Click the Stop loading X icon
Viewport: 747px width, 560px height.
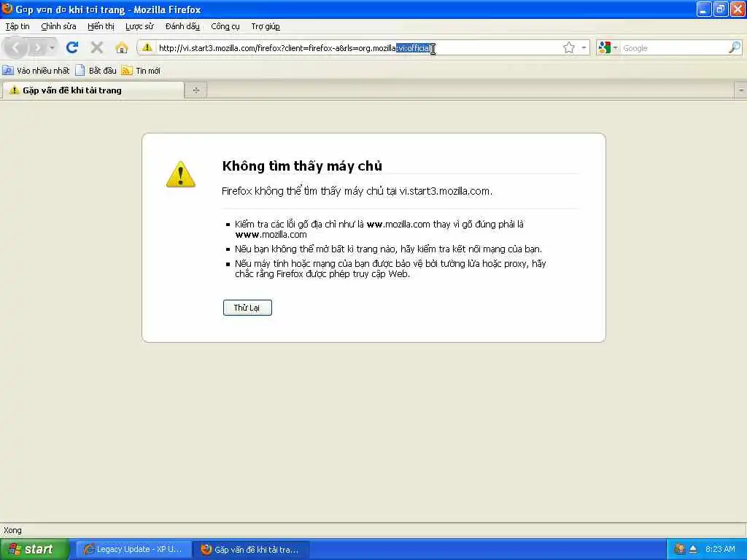pos(97,47)
